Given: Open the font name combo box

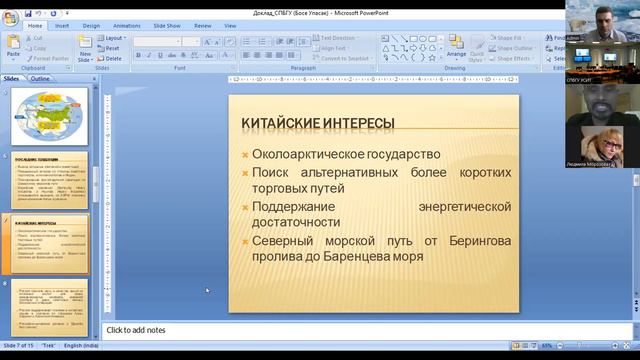Looking at the screenshot, I should pos(157,42).
